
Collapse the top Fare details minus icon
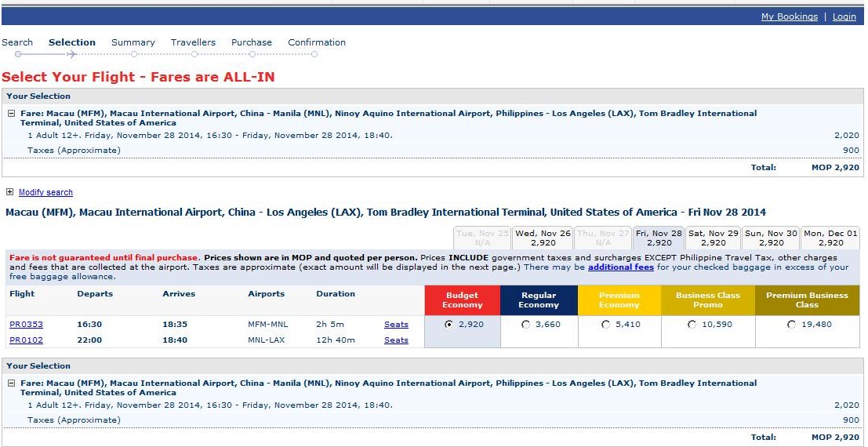pos(10,114)
